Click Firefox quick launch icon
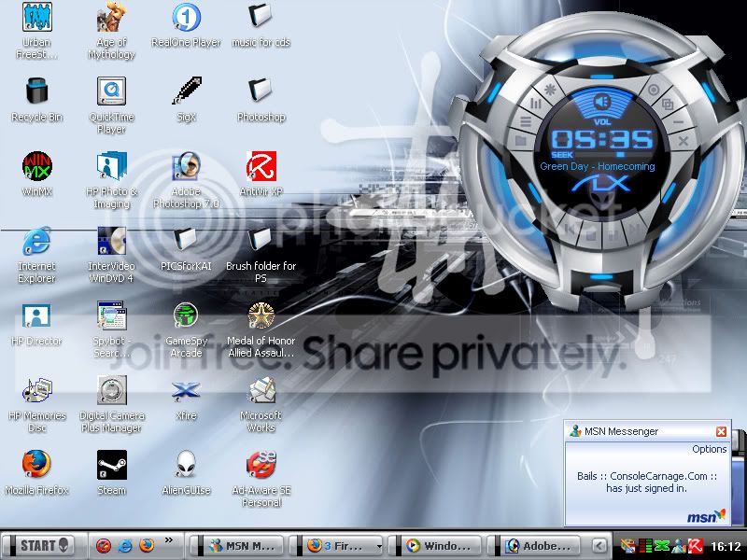This screenshot has height=560, width=747. tap(147, 545)
